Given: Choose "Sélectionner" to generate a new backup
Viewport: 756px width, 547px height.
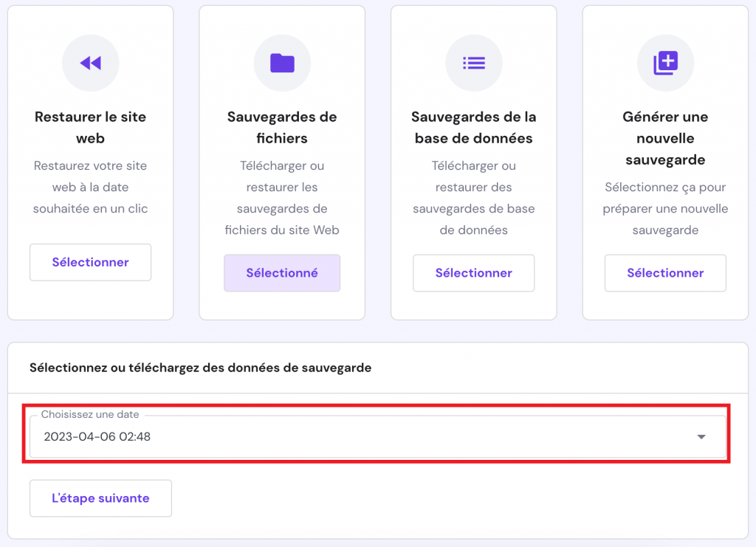Looking at the screenshot, I should (665, 273).
